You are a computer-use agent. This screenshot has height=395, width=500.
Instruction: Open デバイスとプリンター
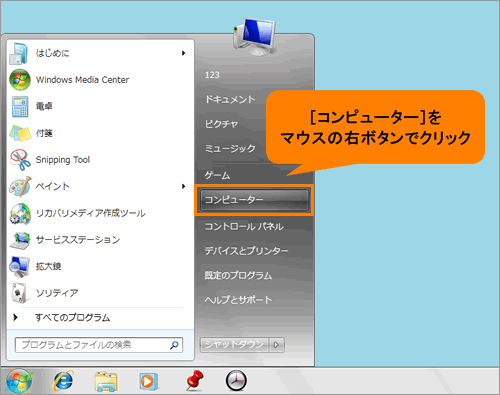[247, 251]
